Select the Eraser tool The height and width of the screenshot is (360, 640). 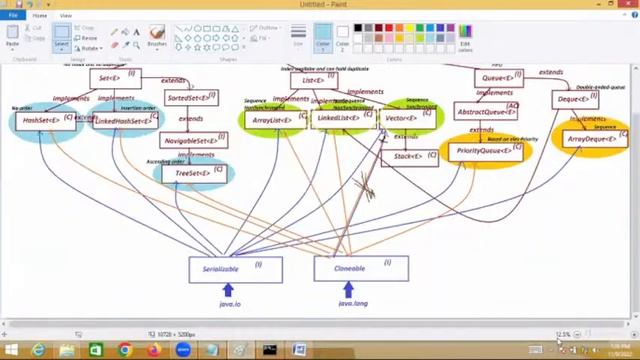click(115, 45)
